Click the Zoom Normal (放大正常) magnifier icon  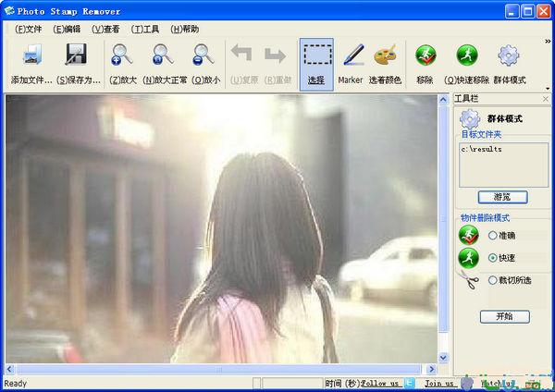click(163, 55)
